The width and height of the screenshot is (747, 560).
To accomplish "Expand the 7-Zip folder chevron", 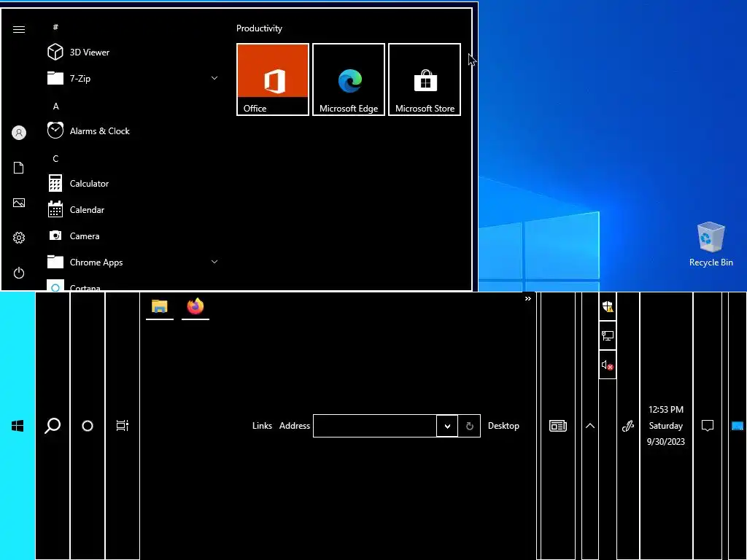I will [x=214, y=78].
